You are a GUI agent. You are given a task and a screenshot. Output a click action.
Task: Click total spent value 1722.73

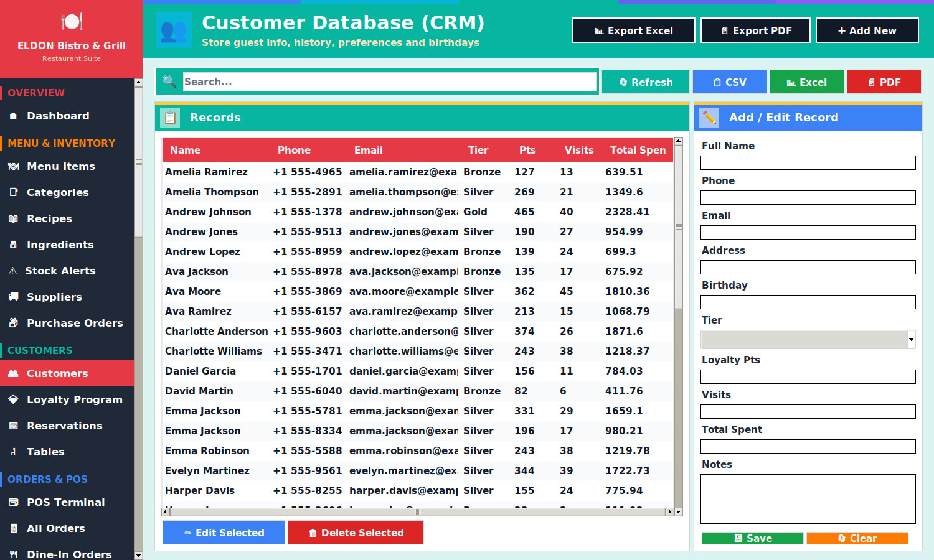tap(627, 470)
